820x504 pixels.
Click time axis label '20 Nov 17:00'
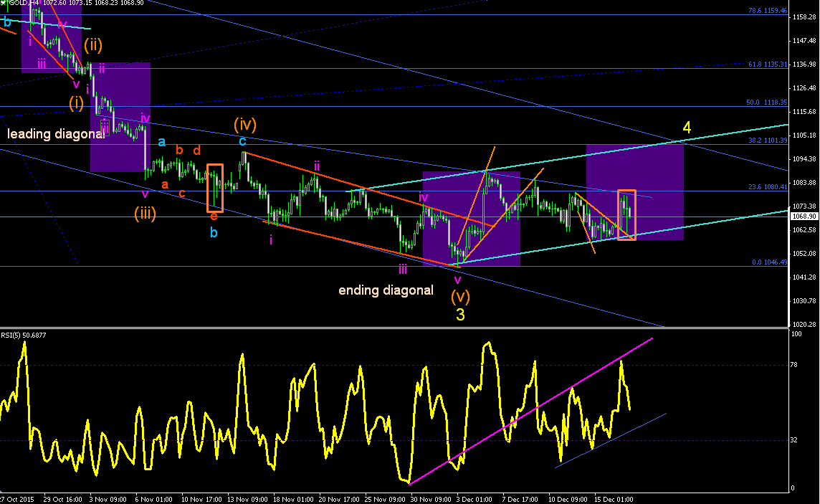[340, 499]
